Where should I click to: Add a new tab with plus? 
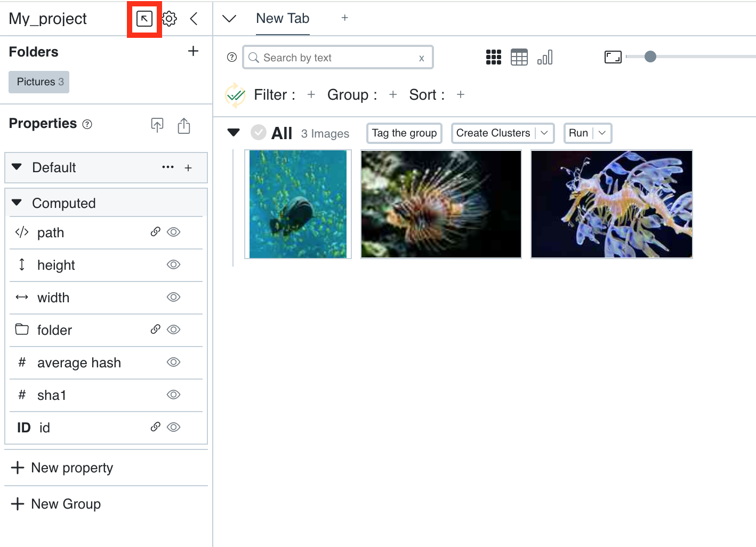pos(345,18)
